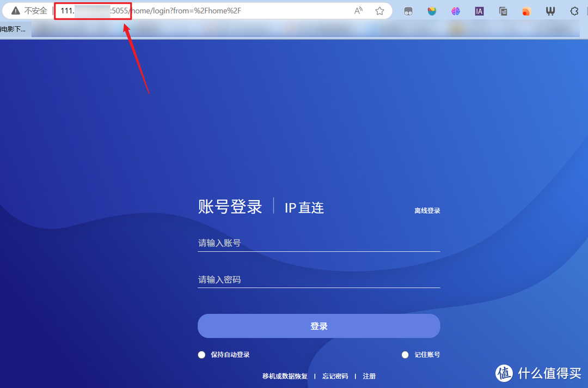Click the W-shaped extension icon

coord(550,10)
